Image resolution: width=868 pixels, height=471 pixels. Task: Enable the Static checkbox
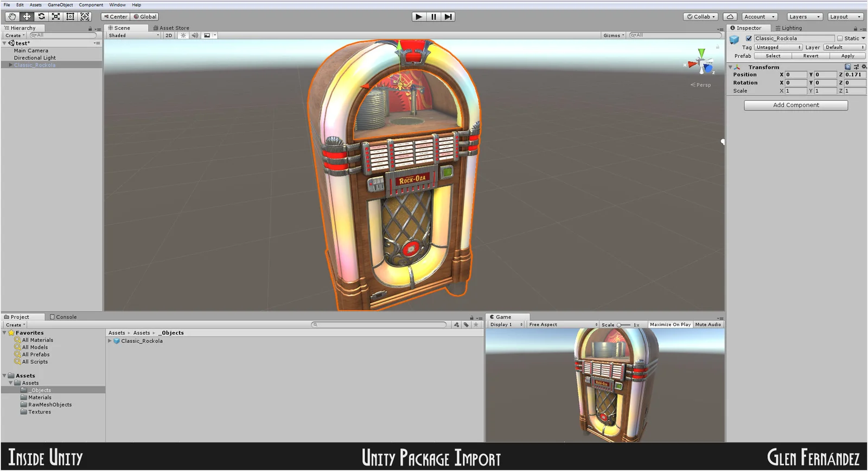click(840, 38)
